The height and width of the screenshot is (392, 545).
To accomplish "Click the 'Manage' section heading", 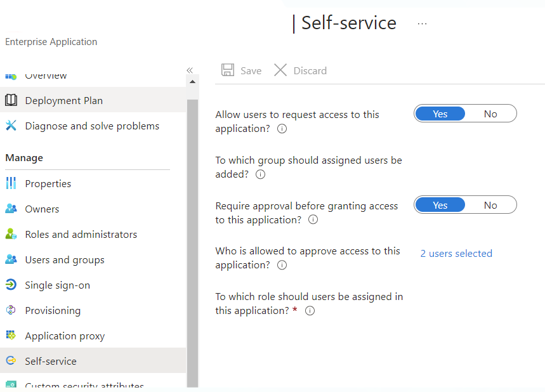I will (x=24, y=158).
